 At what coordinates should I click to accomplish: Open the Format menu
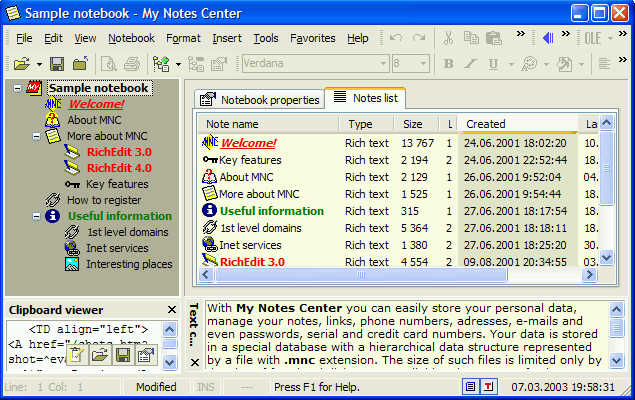(x=183, y=38)
